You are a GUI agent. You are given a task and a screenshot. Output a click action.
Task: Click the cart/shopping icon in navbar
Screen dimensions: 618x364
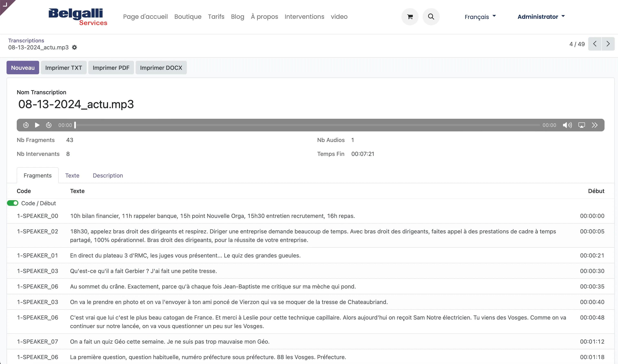click(x=410, y=17)
